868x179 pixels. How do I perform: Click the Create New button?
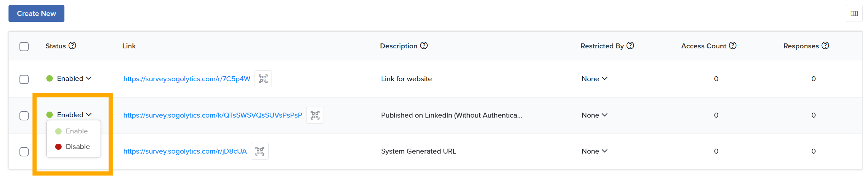(36, 13)
